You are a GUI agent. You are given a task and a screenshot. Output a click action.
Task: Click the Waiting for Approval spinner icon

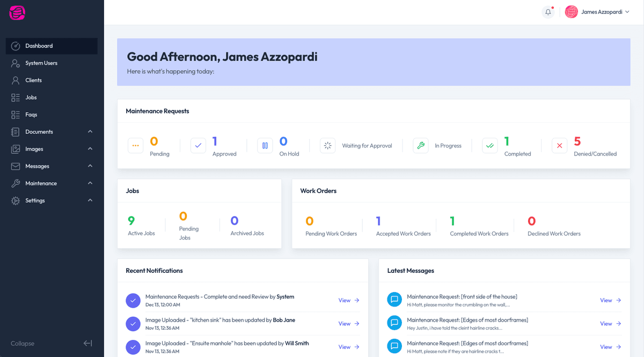tap(327, 145)
